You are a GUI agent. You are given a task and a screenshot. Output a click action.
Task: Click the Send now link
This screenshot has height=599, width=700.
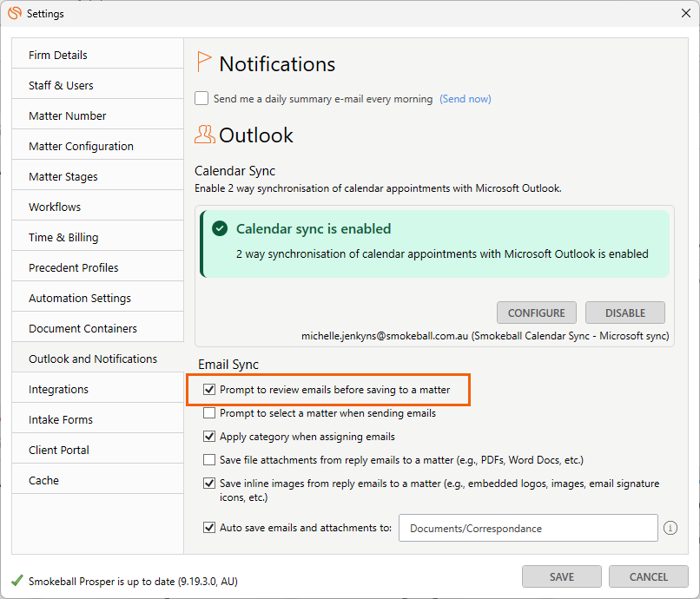pos(466,99)
